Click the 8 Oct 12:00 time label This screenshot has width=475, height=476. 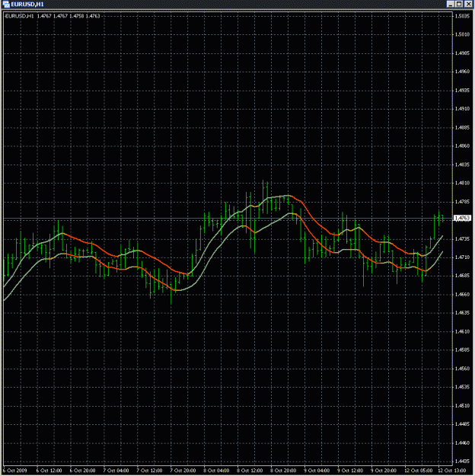(x=250, y=471)
